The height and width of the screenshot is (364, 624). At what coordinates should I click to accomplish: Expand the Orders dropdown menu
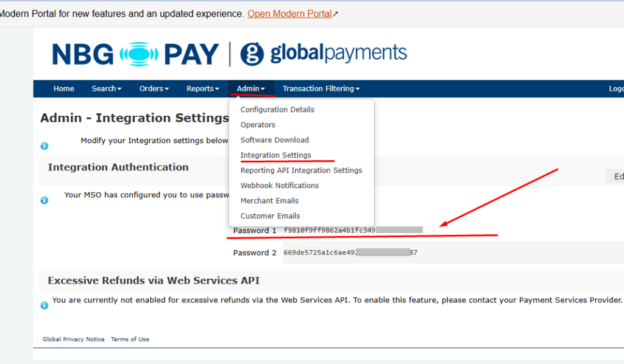pyautogui.click(x=154, y=89)
